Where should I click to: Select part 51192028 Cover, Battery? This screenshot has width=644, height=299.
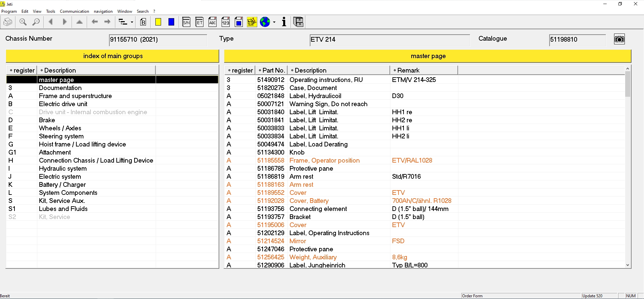(x=425, y=201)
